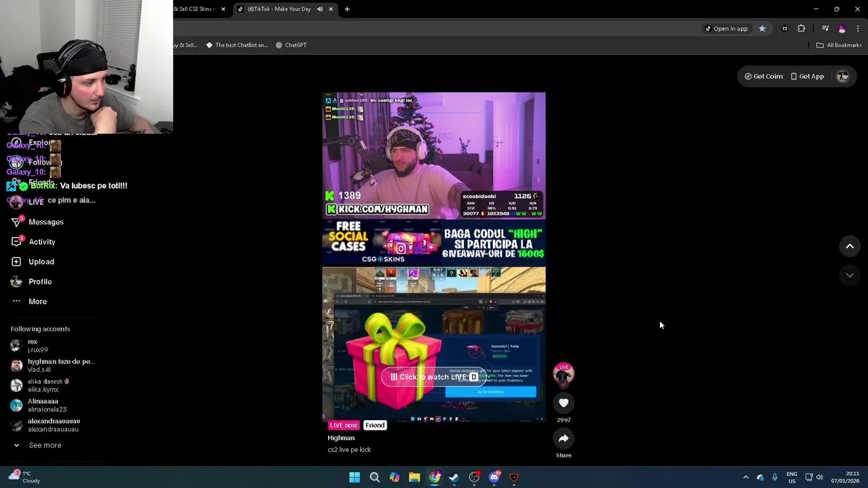
Task: Open Profile in the sidebar
Action: (32, 281)
